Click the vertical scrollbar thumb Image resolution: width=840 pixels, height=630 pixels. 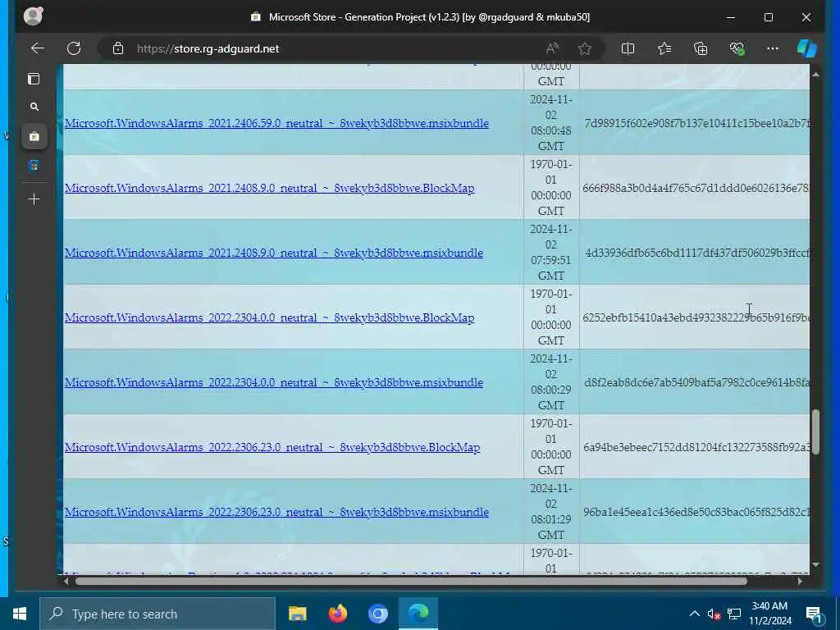(815, 431)
